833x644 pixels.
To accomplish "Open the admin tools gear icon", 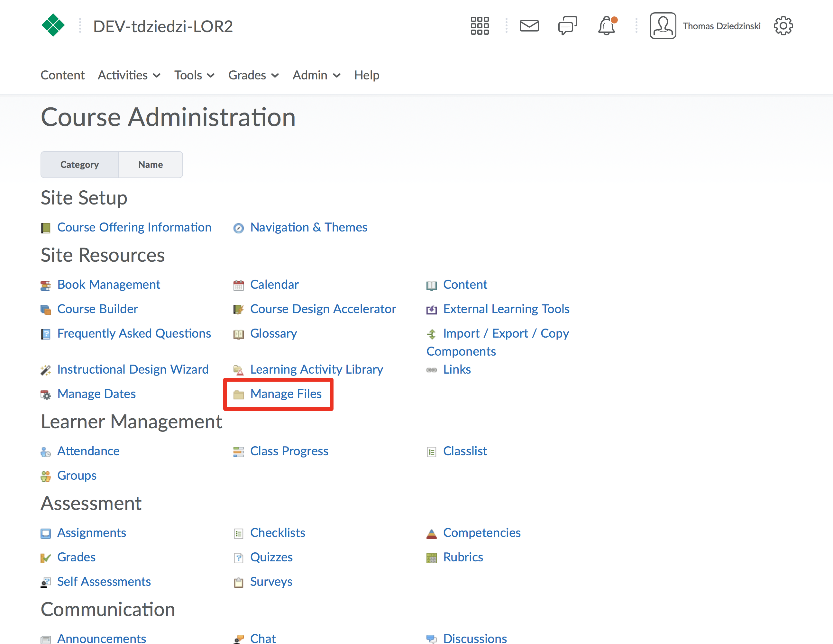I will 783,26.
